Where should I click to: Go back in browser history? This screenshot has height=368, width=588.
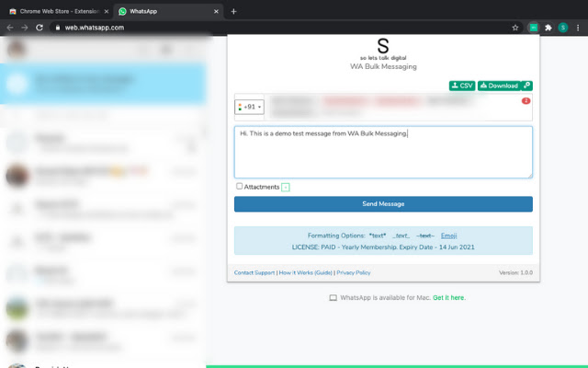click(10, 28)
